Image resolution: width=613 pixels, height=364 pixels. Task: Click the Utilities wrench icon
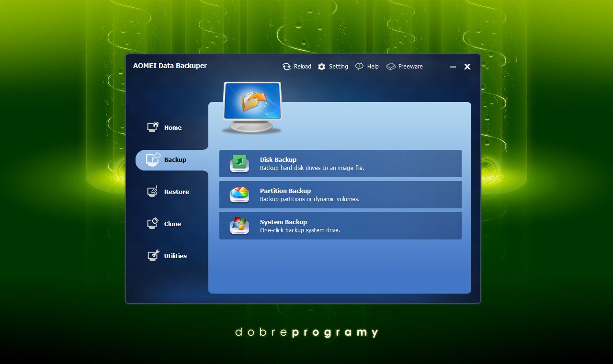[153, 256]
